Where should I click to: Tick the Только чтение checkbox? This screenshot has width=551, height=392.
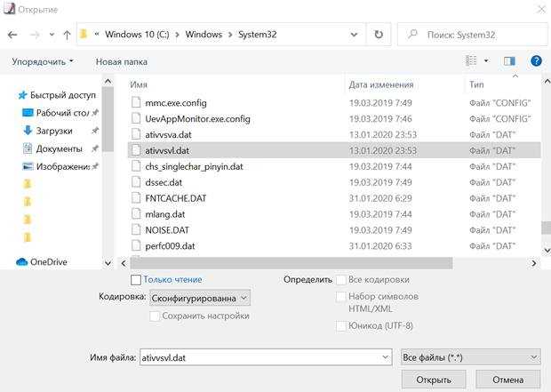click(x=136, y=280)
